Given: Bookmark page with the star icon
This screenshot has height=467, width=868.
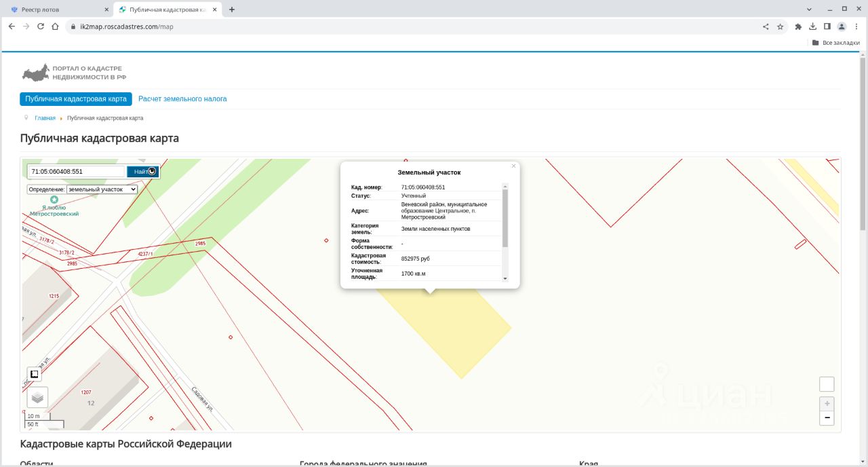Looking at the screenshot, I should (781, 26).
